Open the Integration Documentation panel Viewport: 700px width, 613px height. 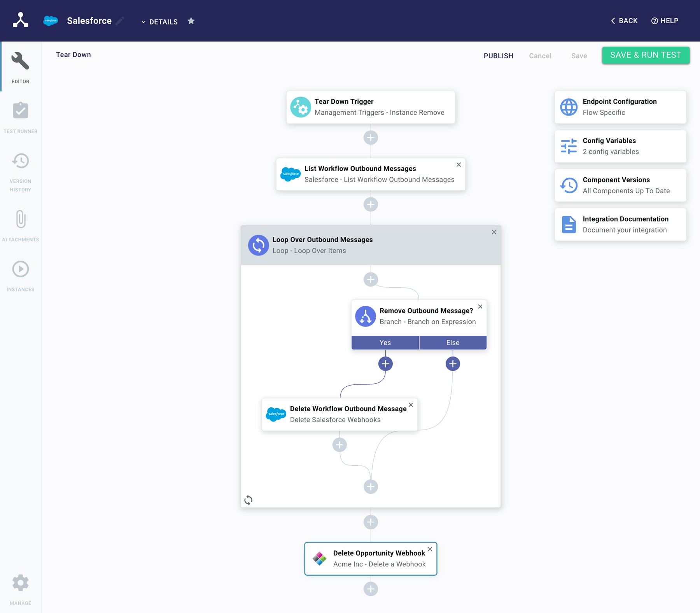(620, 225)
